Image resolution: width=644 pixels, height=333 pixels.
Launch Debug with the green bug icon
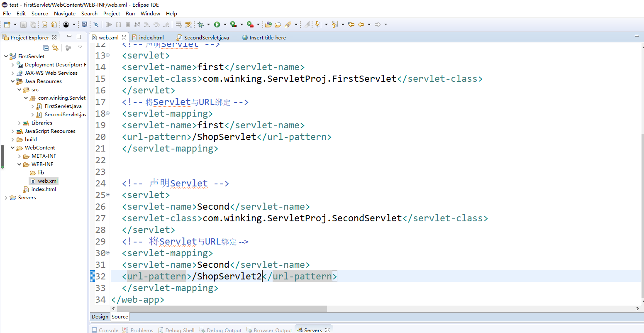pos(201,24)
